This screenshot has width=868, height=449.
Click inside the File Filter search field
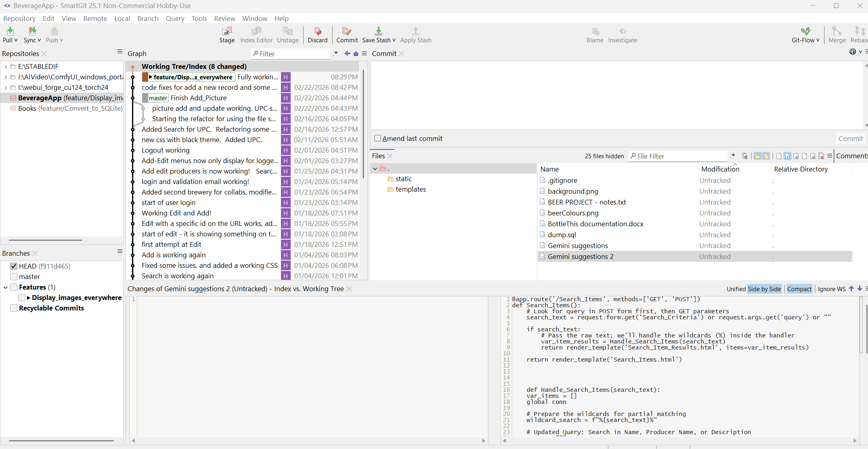click(680, 156)
